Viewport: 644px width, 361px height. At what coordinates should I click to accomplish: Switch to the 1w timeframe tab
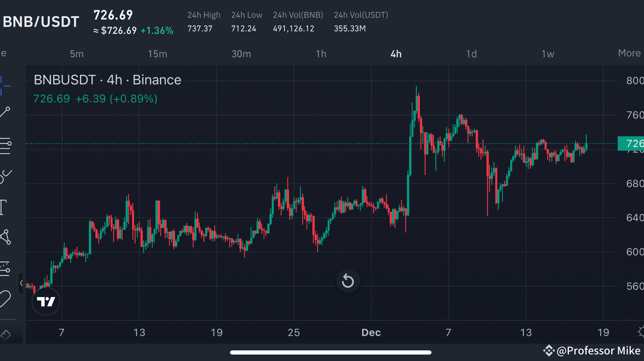pyautogui.click(x=548, y=53)
